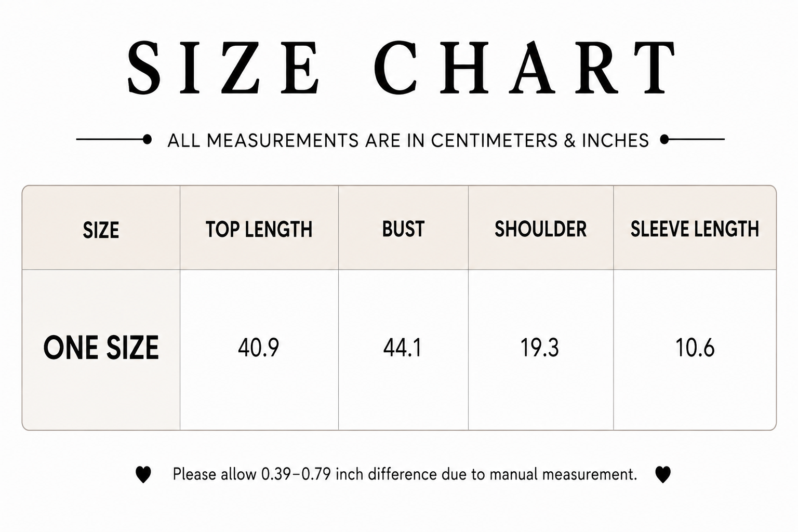Click the left heart icon

click(x=143, y=475)
